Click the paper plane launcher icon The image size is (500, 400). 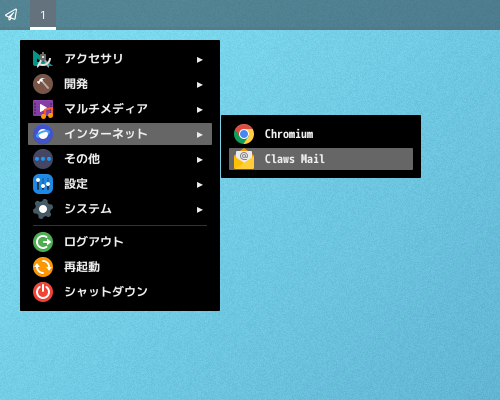click(x=11, y=15)
